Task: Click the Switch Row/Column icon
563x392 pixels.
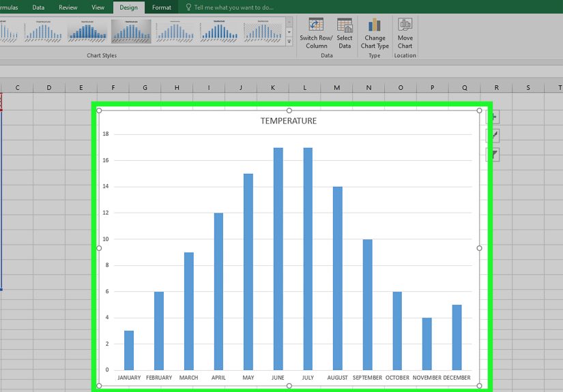Action: pos(316,25)
